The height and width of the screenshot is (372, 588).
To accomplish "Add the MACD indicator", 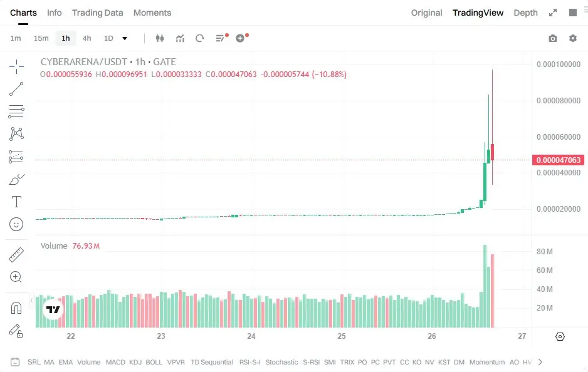I will (115, 362).
